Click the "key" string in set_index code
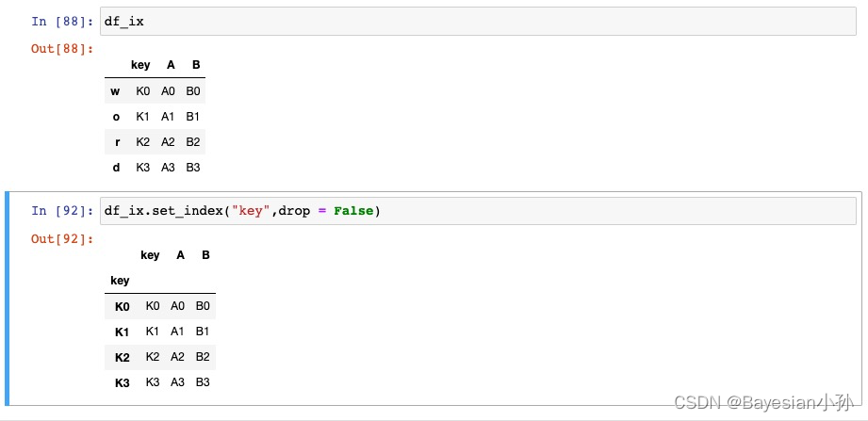 [252, 211]
